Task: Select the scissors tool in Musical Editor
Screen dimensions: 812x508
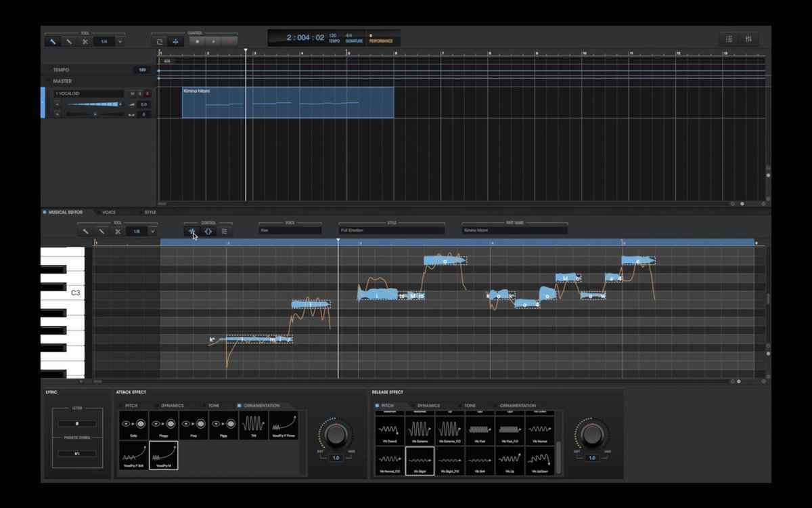Action: (118, 231)
